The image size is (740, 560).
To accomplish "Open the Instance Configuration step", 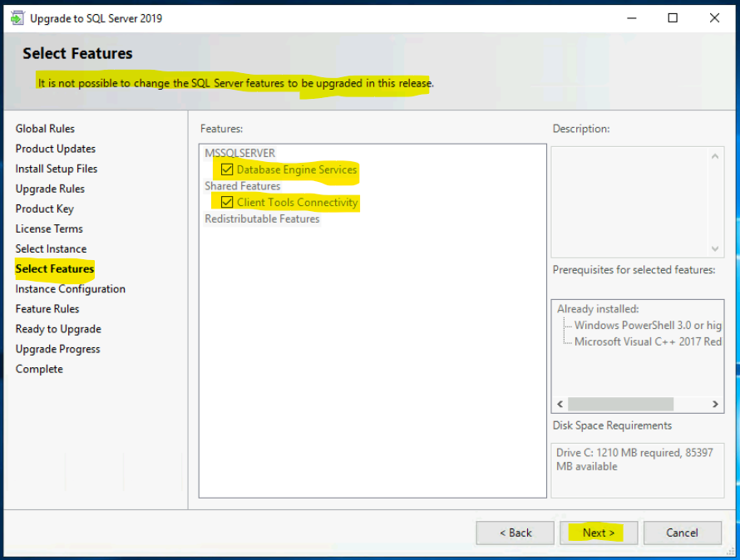I will click(71, 289).
